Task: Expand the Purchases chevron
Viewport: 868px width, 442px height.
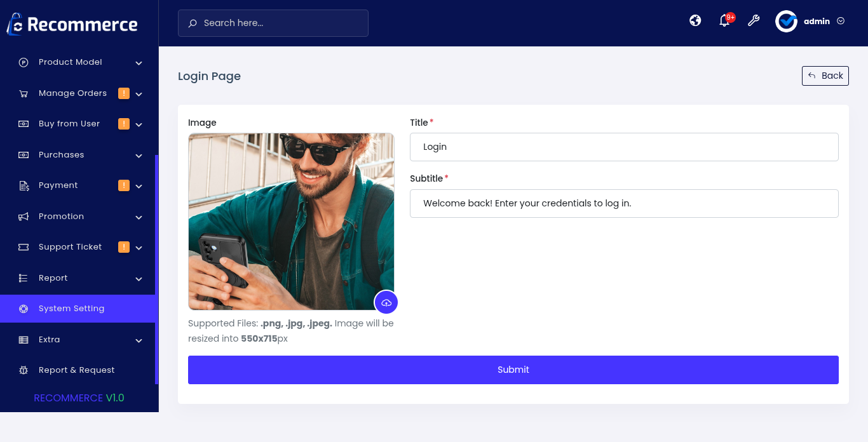Action: [x=139, y=156]
